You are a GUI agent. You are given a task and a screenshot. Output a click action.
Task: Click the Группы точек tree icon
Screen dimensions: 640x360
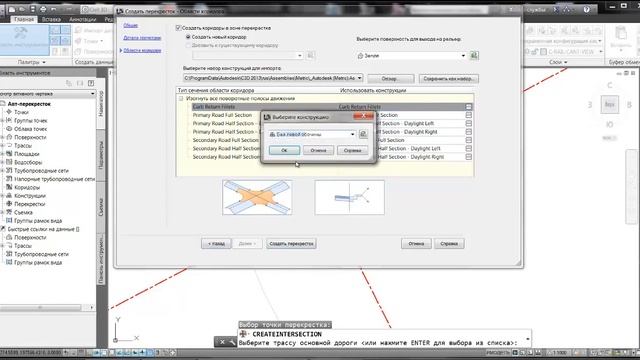click(9, 120)
